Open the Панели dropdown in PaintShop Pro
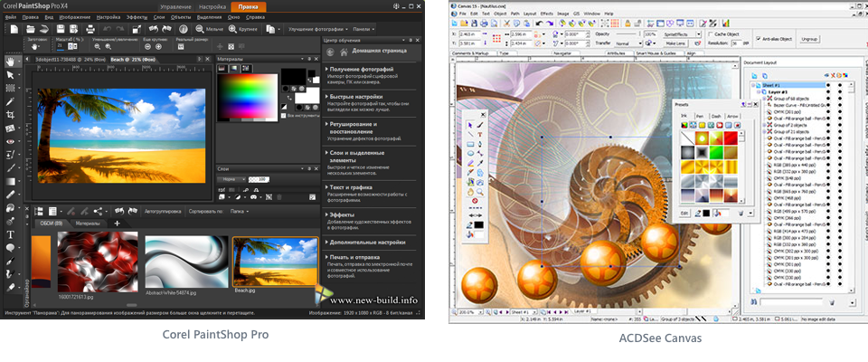868x362 pixels. tap(363, 29)
